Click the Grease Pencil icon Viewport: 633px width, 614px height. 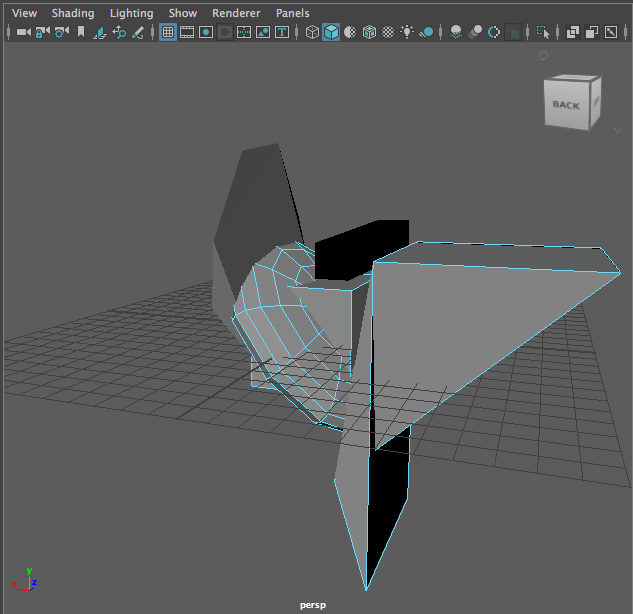coord(138,32)
